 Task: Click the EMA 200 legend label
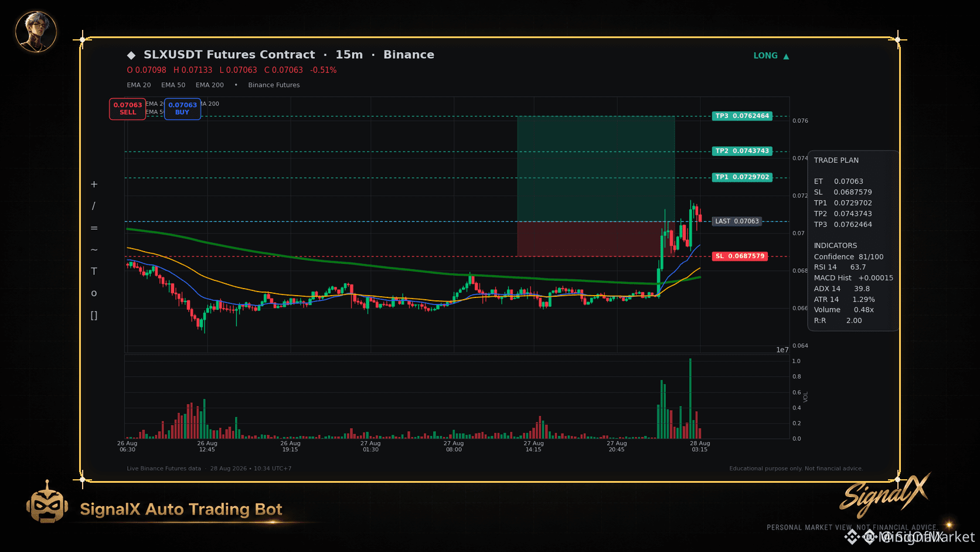pos(210,85)
